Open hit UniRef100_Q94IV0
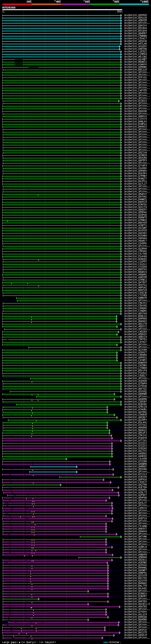Image resolution: width=151 pixels, height=644 pixels. [x=135, y=25]
